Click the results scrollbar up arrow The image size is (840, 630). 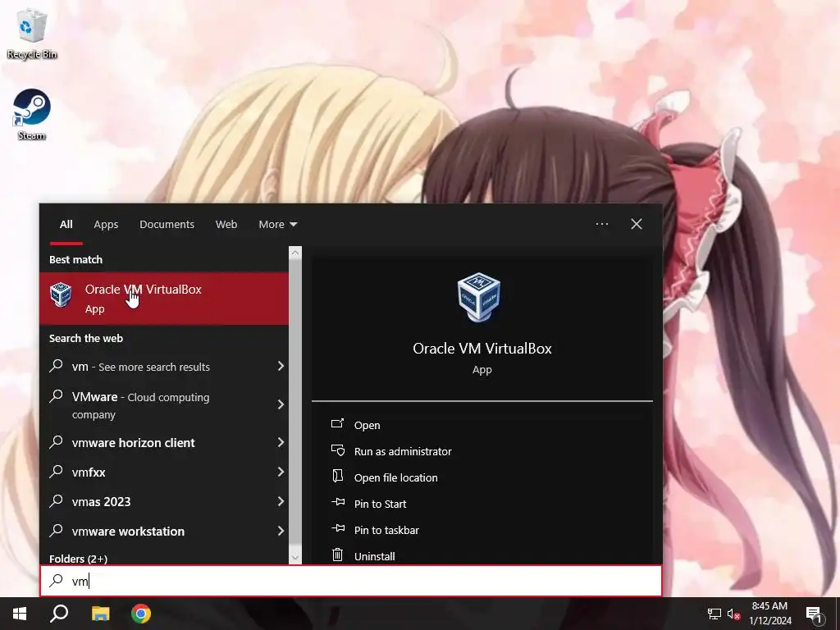pyautogui.click(x=295, y=253)
